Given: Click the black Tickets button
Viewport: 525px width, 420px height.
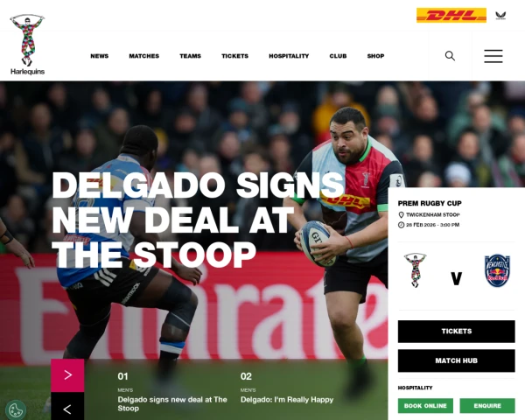Looking at the screenshot, I should [457, 332].
